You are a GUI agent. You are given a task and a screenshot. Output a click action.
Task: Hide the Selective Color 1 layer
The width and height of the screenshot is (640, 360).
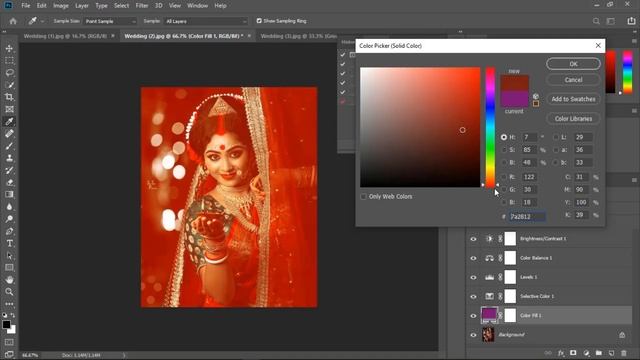coord(473,296)
